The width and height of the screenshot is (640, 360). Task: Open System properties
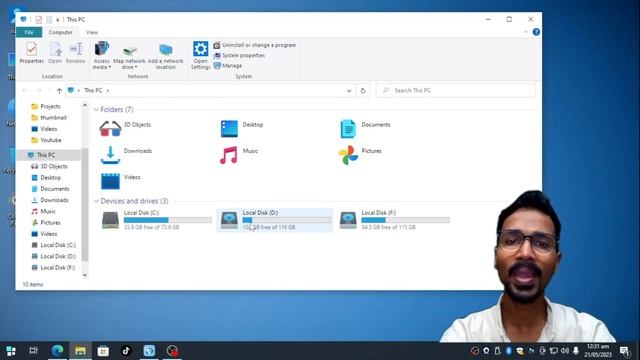pos(239,55)
